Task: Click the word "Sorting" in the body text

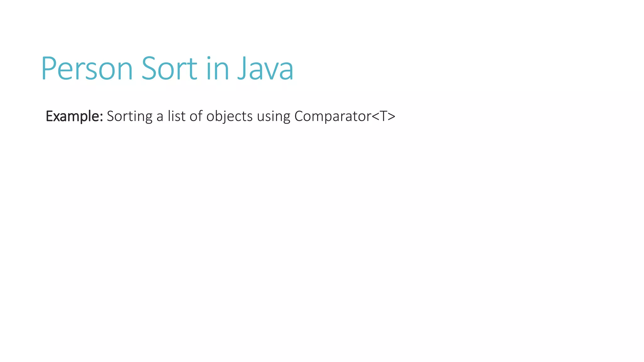Action: click(130, 116)
